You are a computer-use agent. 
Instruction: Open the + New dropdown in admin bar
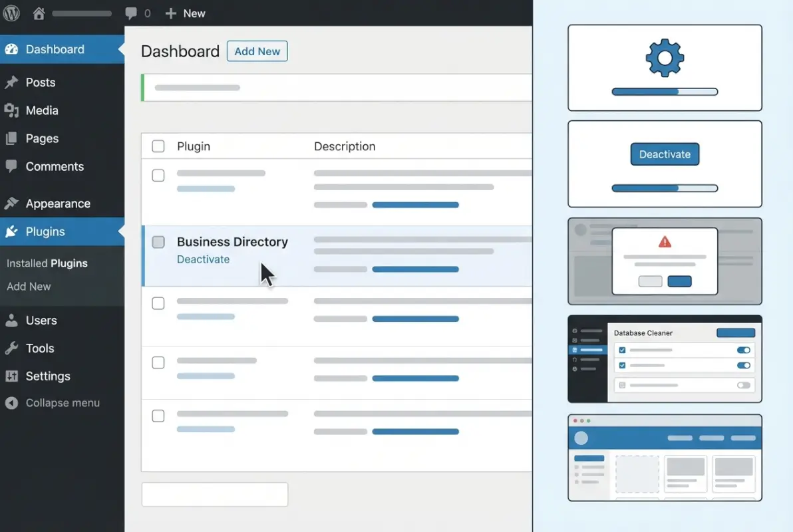pyautogui.click(x=185, y=13)
